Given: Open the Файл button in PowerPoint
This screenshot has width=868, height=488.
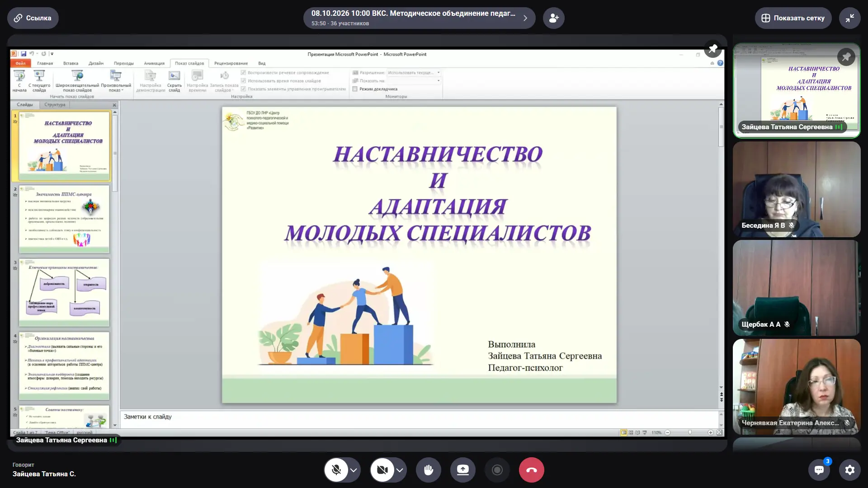Looking at the screenshot, I should [x=21, y=63].
